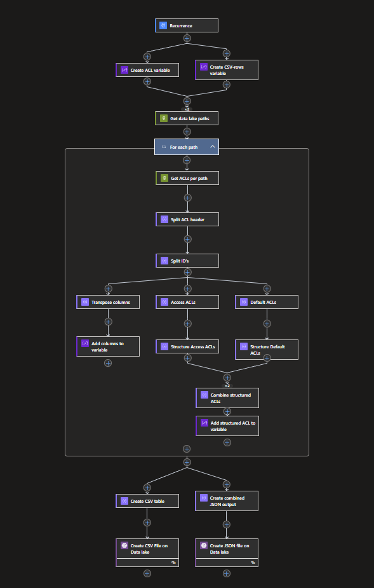Click connection link icon on Create JSON file card

click(253, 563)
